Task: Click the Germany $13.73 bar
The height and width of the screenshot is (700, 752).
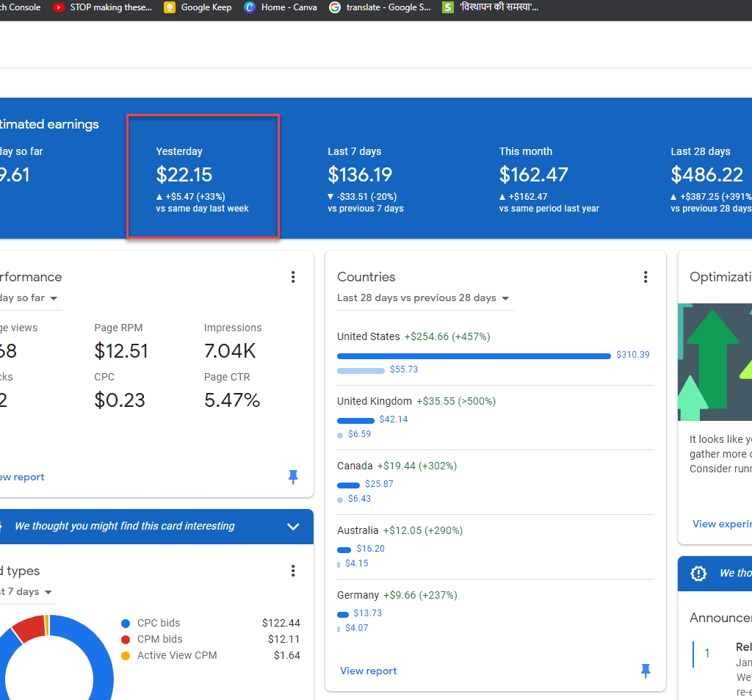Action: 343,615
